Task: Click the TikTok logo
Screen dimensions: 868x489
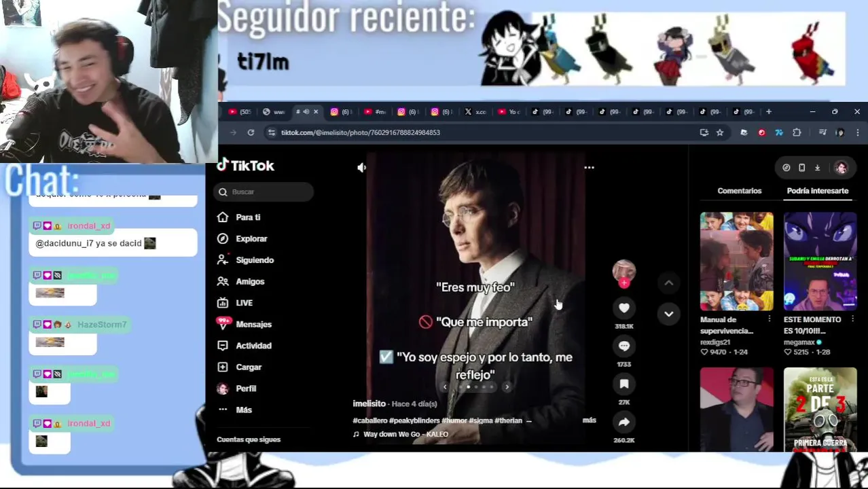Action: tap(246, 166)
